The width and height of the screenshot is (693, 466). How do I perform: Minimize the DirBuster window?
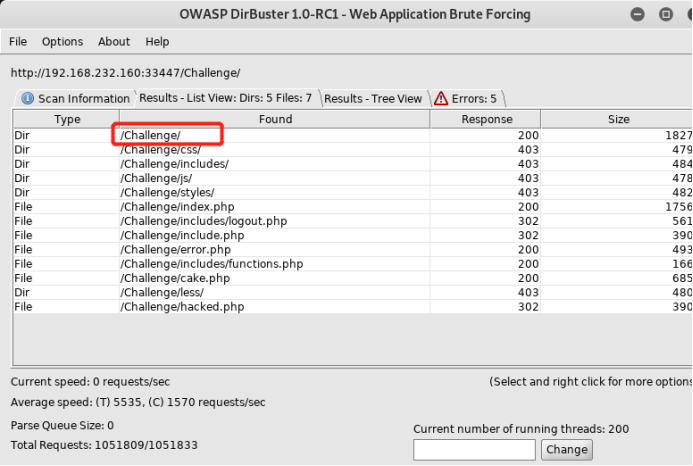point(637,15)
